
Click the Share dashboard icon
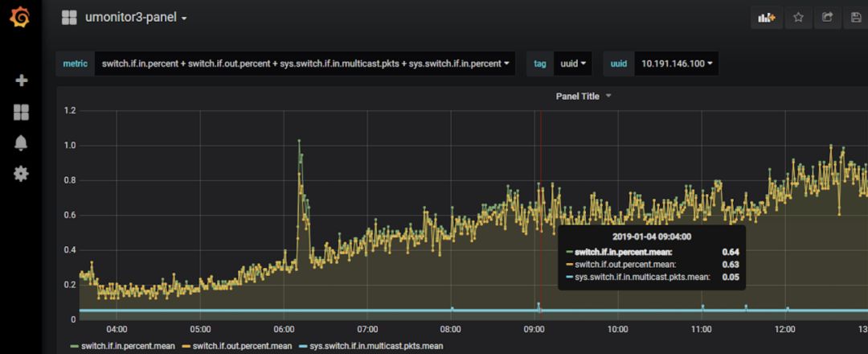(x=828, y=18)
